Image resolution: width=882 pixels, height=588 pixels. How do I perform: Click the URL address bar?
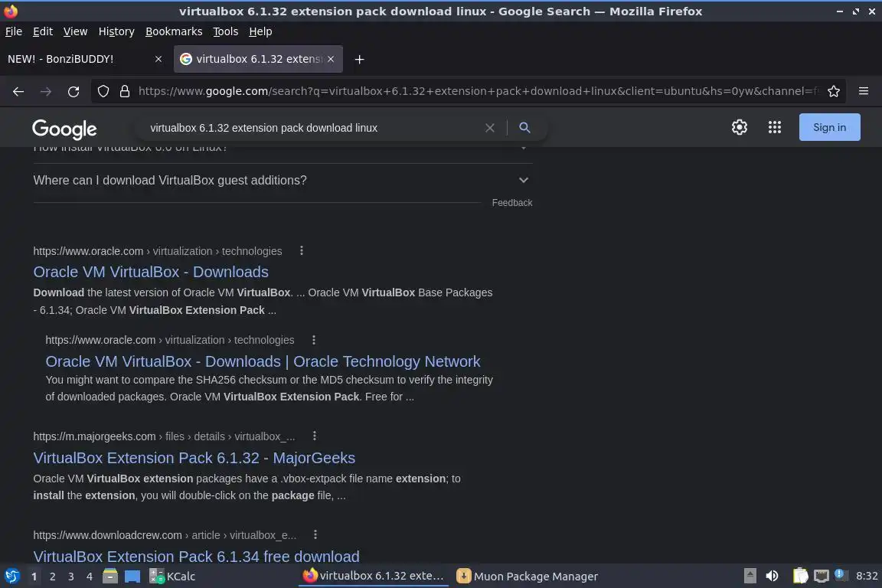(x=478, y=91)
